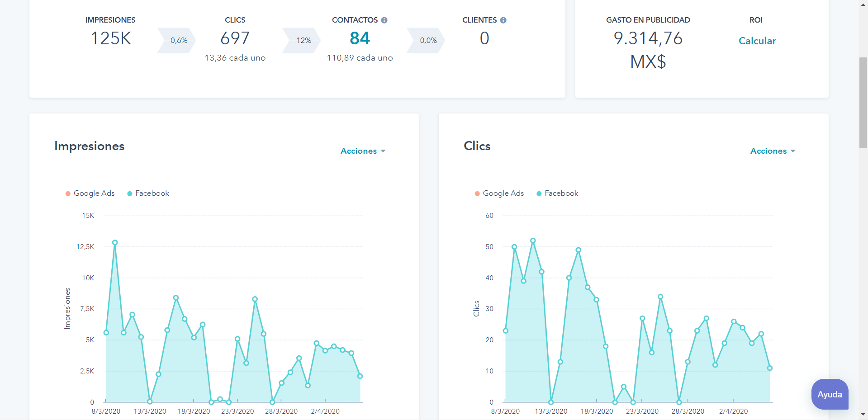Click the zero point at 13/3/2020 in Impresiones
The width and height of the screenshot is (868, 420).
coord(150,401)
